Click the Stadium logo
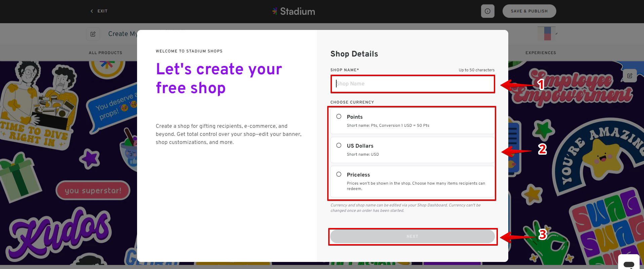This screenshot has width=644, height=269. [x=294, y=11]
